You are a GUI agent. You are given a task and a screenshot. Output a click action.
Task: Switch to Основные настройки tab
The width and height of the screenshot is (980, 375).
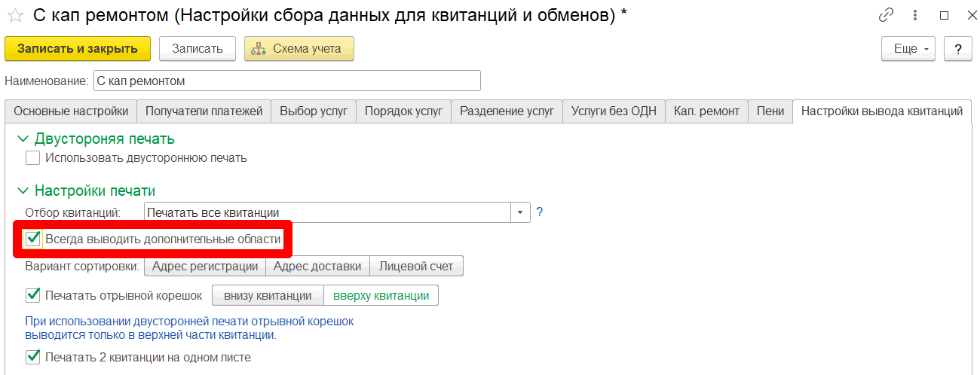tap(71, 111)
